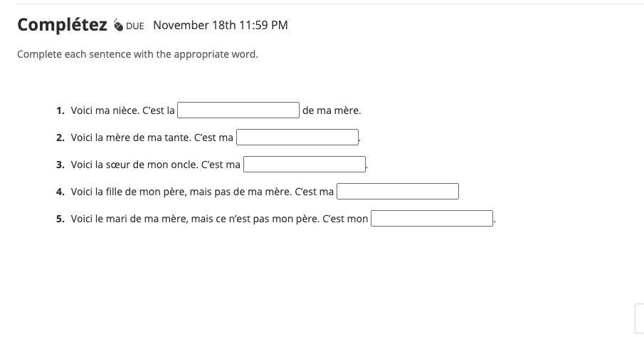Click the blank after "C'est la"
The image size is (644, 337).
click(238, 110)
